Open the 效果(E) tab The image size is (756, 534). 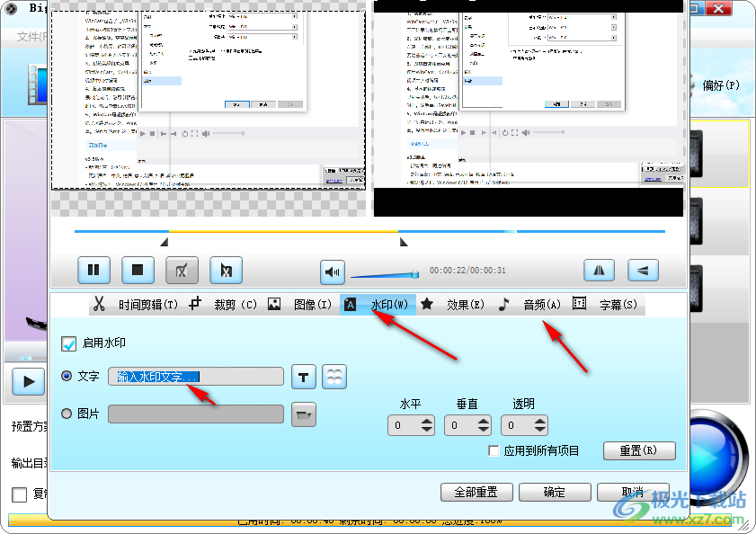pyautogui.click(x=466, y=305)
